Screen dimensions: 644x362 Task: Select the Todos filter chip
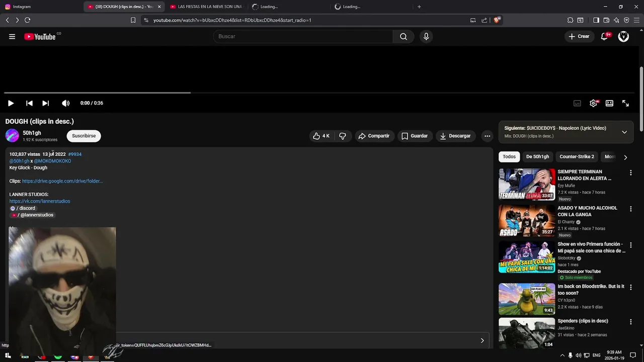pos(509,157)
